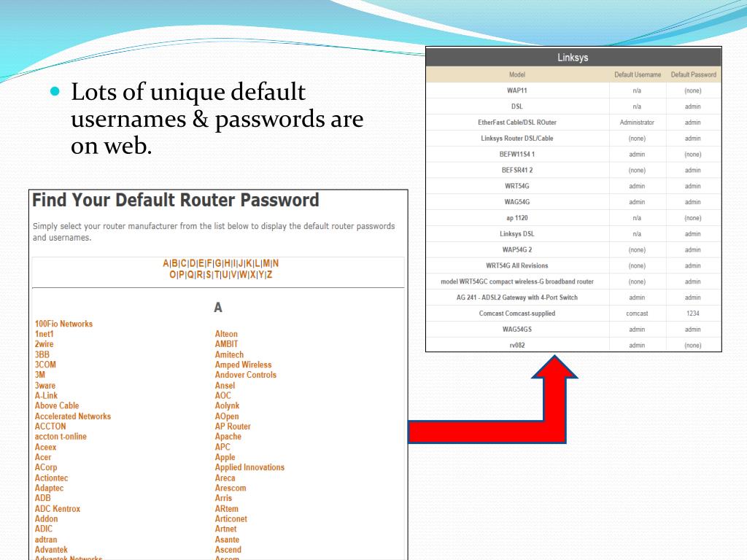
Task: Jump to letter W in alphabet index
Action: [x=243, y=275]
